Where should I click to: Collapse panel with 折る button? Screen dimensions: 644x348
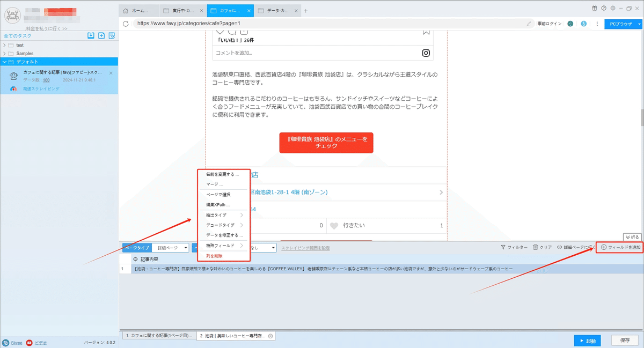pyautogui.click(x=632, y=237)
